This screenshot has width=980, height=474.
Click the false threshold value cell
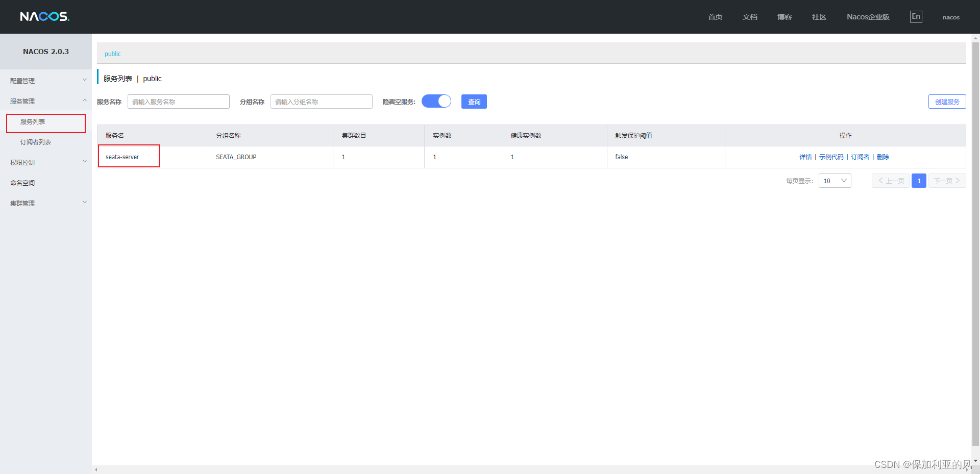(x=666, y=157)
